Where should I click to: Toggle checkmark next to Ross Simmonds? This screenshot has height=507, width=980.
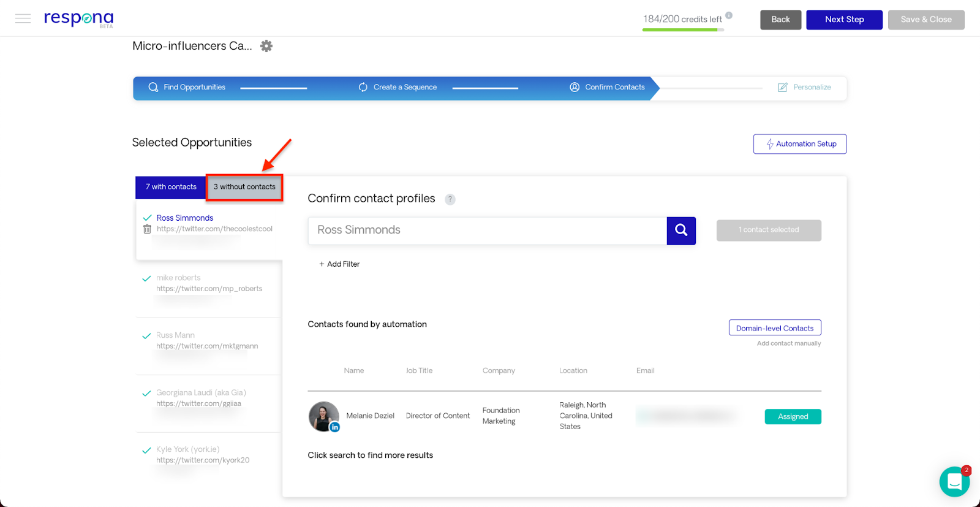pos(147,218)
